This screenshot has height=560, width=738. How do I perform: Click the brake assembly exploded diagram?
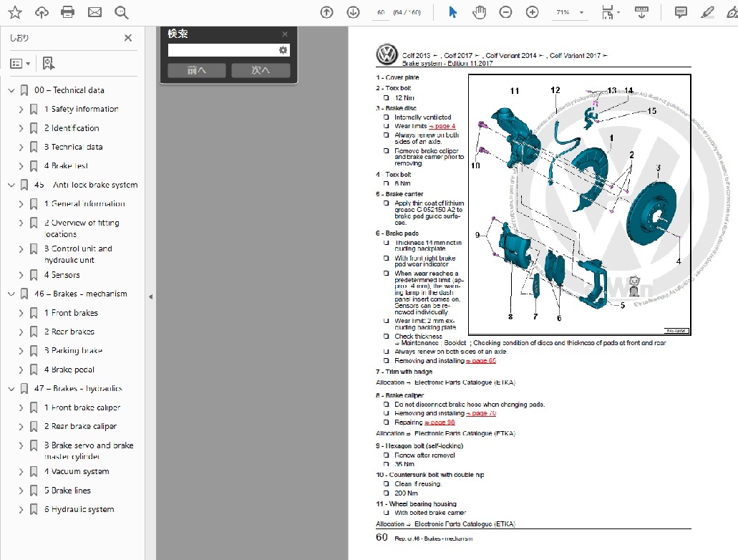click(580, 205)
